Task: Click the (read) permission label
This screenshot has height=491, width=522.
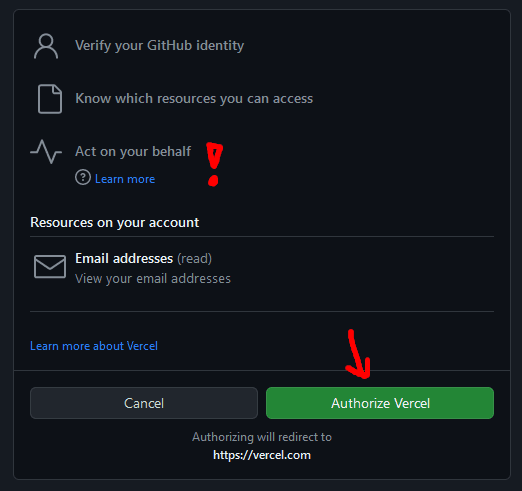Action: (x=194, y=259)
